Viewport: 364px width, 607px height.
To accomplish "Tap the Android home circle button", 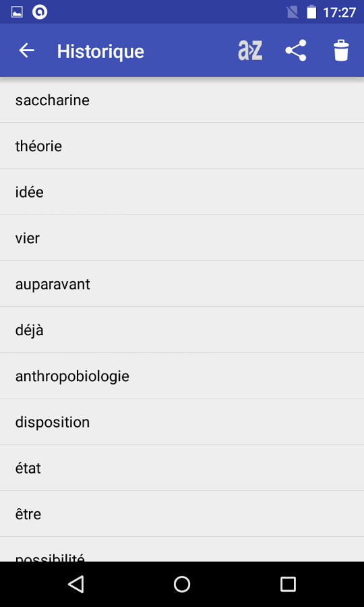I will point(182,584).
